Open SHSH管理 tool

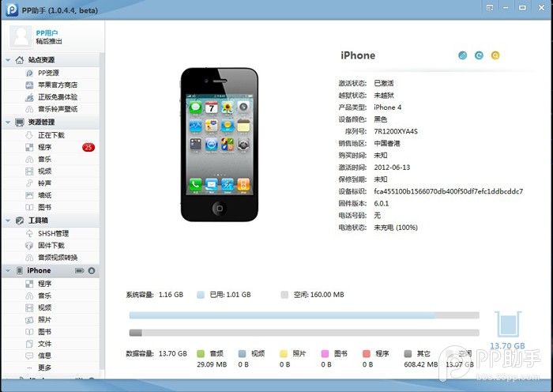coord(50,233)
